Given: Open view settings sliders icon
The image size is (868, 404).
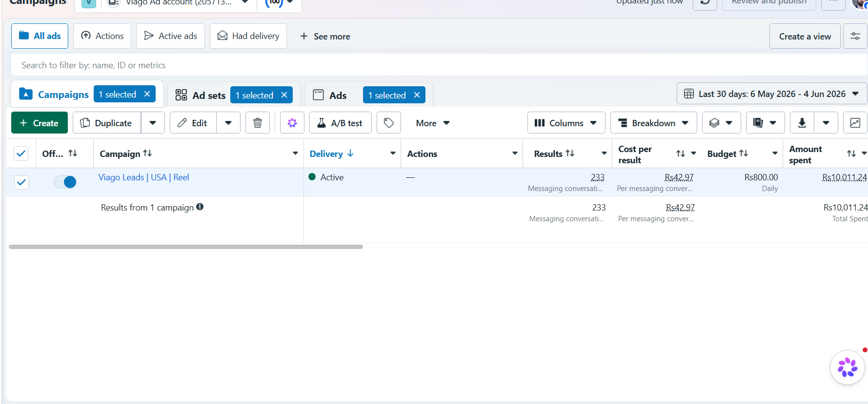Looking at the screenshot, I should coord(855,36).
